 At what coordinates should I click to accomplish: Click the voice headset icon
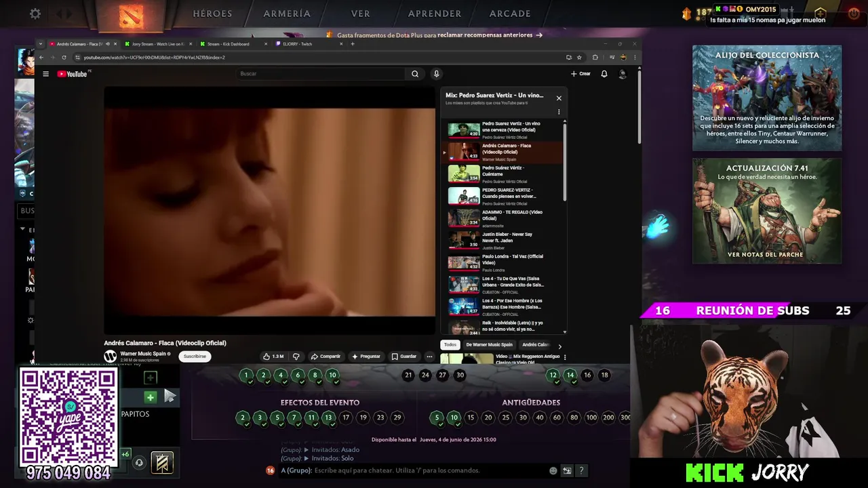(139, 463)
